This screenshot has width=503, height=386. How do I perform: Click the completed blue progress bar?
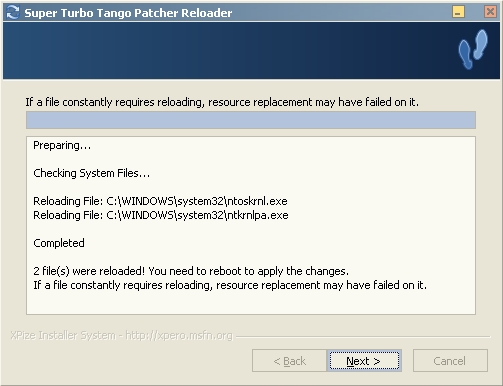tap(251, 120)
